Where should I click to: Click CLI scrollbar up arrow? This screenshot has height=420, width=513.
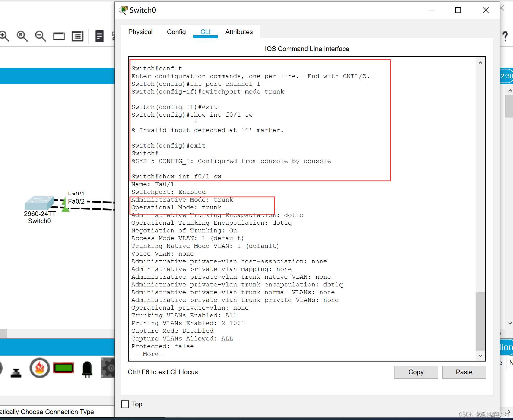[x=480, y=63]
